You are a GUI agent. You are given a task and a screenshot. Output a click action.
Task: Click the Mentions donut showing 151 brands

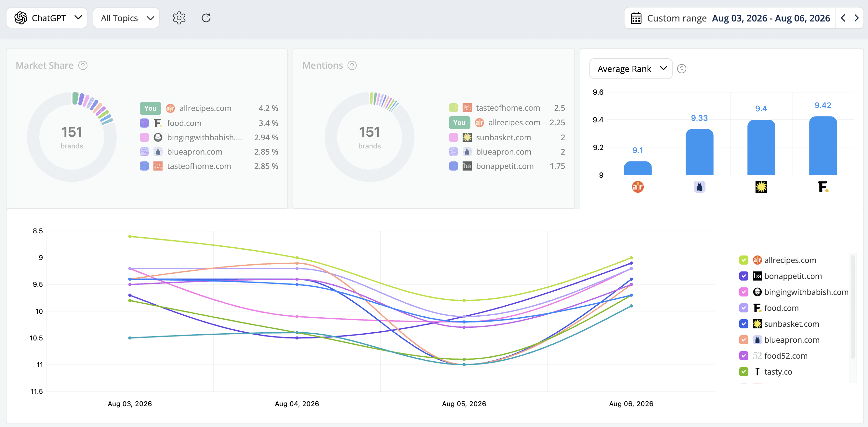pos(370,137)
